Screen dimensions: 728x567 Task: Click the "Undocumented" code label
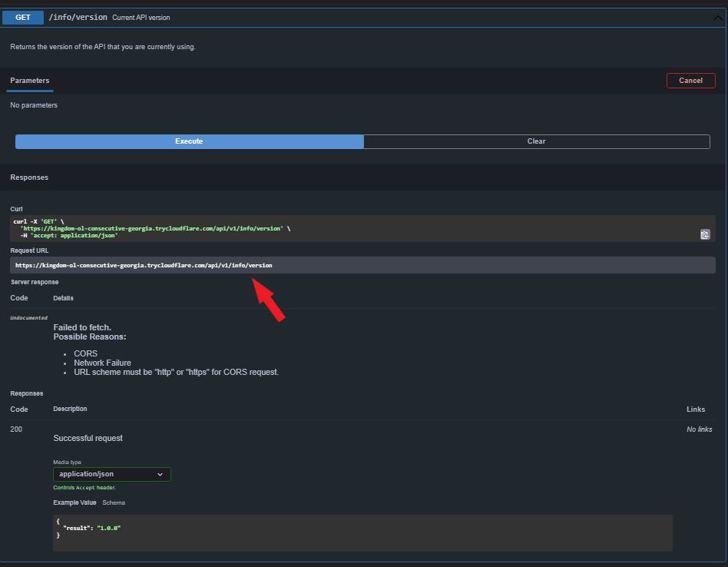pyautogui.click(x=28, y=317)
